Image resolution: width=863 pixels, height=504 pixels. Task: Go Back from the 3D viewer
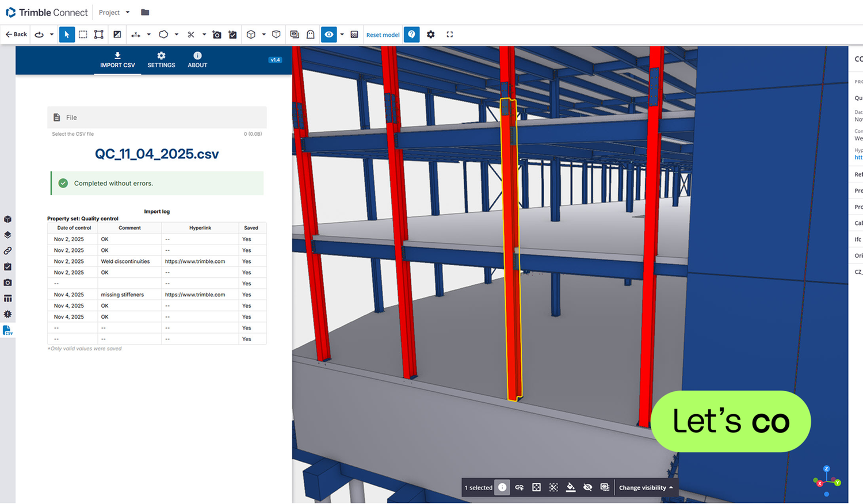pyautogui.click(x=16, y=35)
